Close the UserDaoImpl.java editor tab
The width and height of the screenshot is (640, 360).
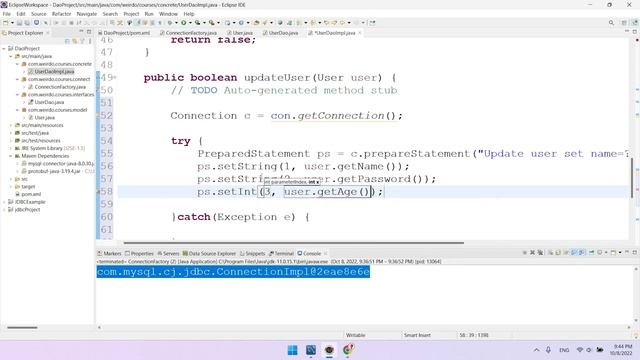click(x=360, y=33)
